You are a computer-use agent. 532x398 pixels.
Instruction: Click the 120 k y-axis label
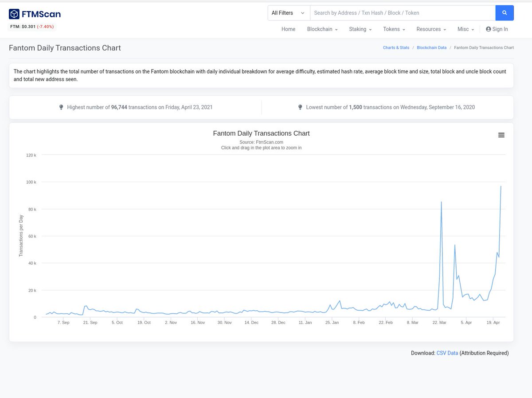(31, 155)
